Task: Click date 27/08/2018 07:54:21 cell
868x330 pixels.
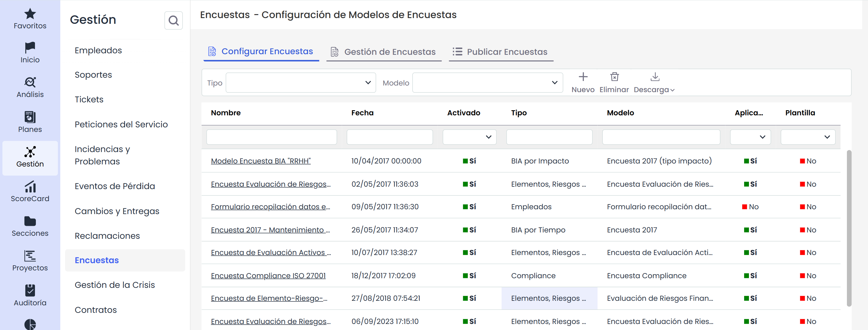Action: point(386,298)
